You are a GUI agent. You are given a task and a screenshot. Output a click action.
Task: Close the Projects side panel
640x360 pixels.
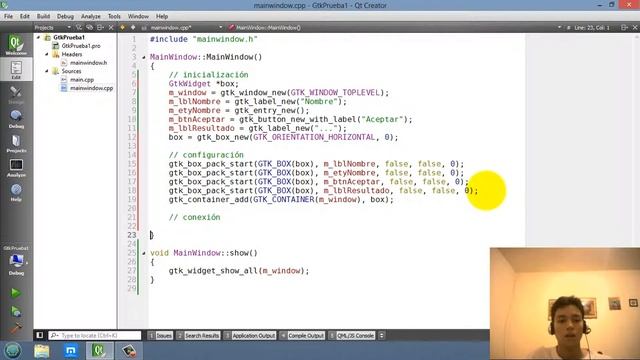(x=111, y=27)
